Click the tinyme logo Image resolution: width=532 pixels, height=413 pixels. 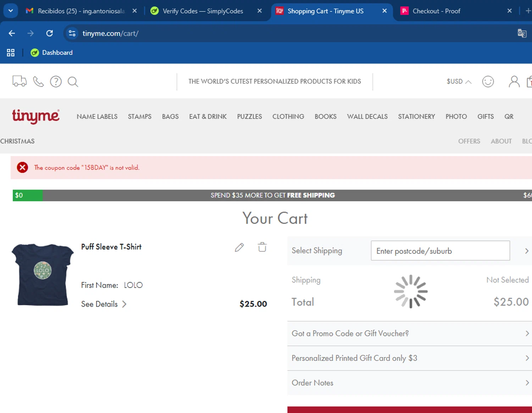[x=36, y=116]
